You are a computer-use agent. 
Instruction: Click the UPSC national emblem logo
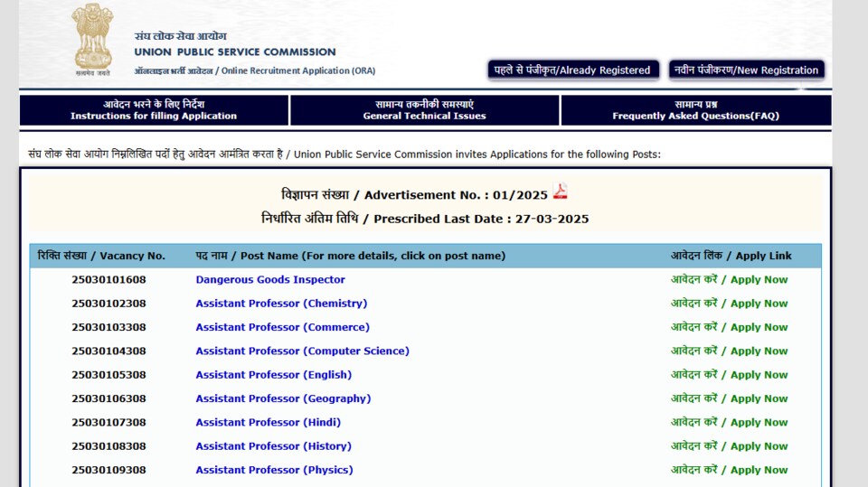coord(92,39)
